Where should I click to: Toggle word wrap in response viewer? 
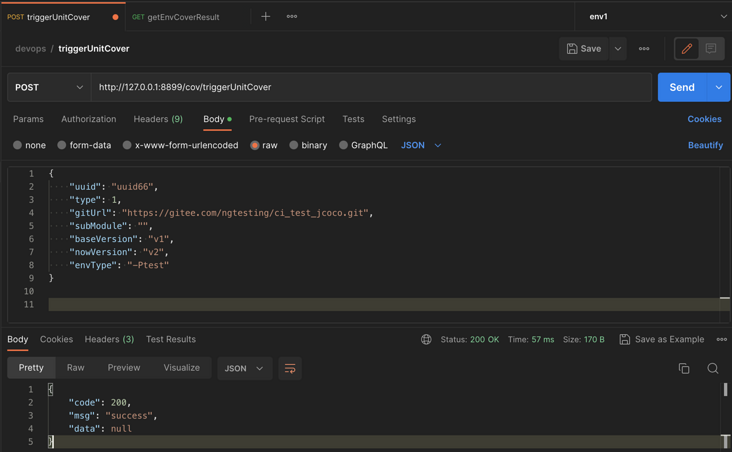coord(290,368)
